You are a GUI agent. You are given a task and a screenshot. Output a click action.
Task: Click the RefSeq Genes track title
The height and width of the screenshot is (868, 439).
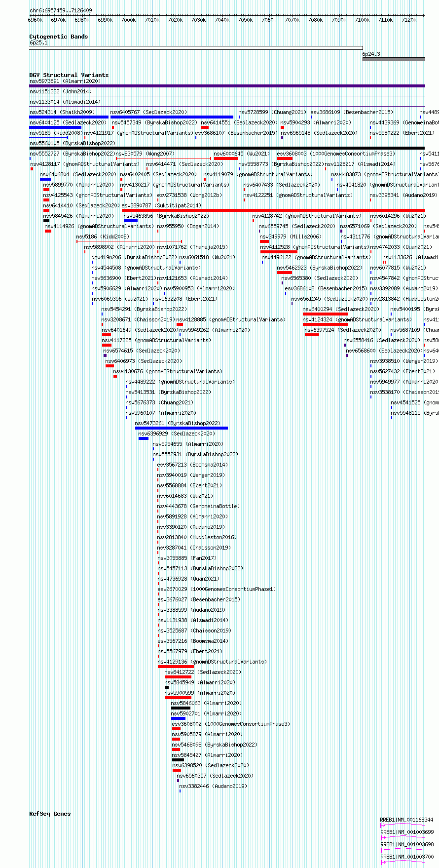click(50, 814)
